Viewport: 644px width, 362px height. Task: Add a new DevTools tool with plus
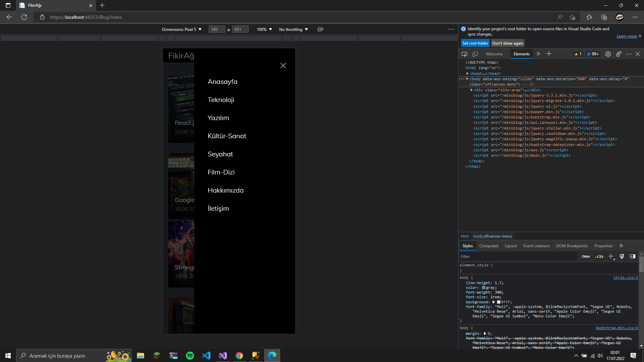[x=549, y=54]
